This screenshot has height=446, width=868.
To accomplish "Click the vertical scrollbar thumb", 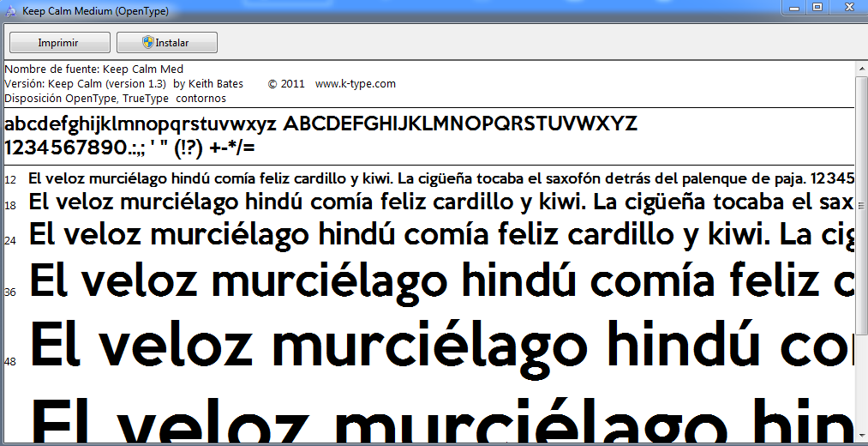I will click(x=862, y=205).
